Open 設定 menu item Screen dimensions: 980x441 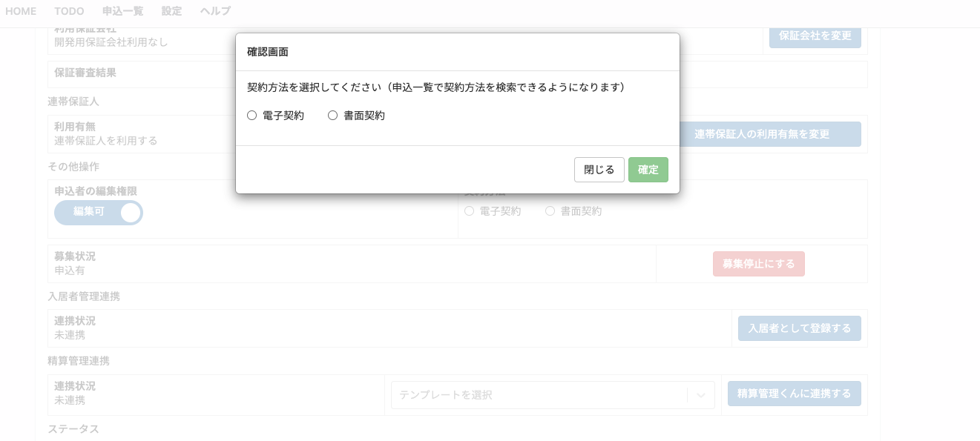point(171,11)
